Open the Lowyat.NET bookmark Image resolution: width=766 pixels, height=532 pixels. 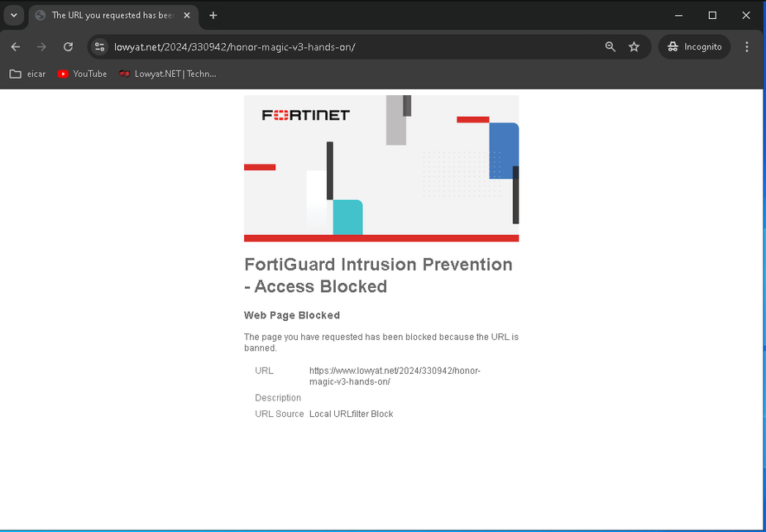168,74
